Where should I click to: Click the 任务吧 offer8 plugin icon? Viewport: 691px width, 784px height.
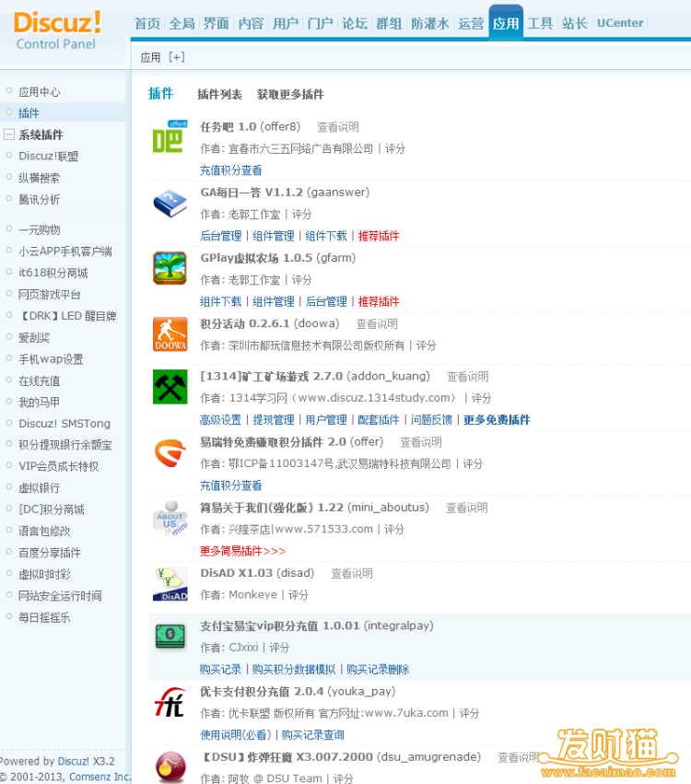click(x=170, y=137)
